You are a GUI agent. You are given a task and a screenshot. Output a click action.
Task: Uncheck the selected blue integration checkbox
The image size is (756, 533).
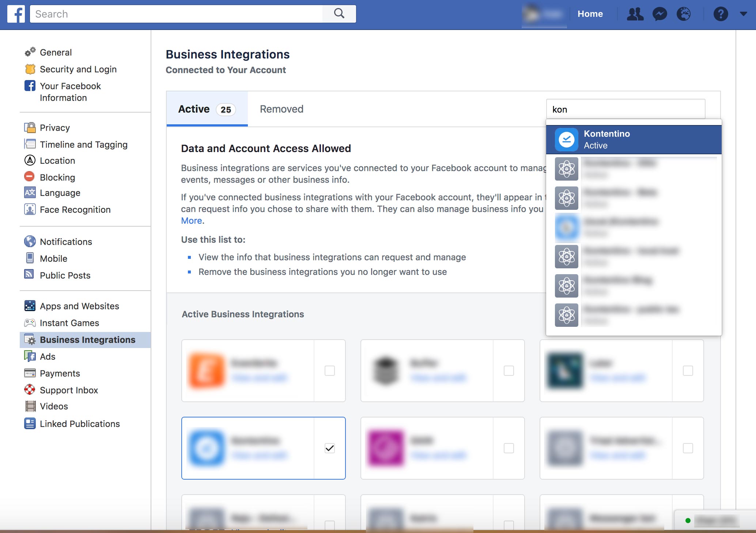(330, 448)
